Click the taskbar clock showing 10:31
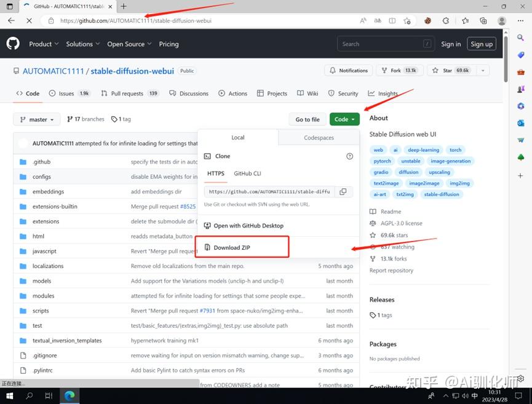 coord(494,396)
